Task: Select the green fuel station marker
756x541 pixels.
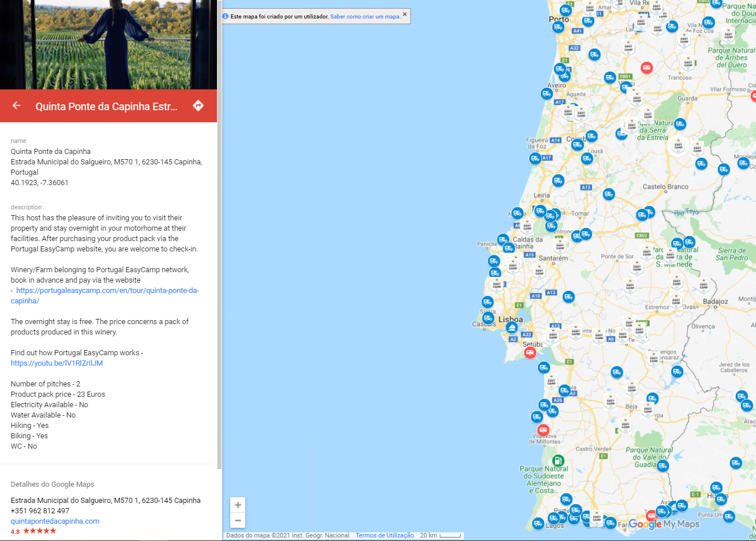Action: pyautogui.click(x=558, y=460)
